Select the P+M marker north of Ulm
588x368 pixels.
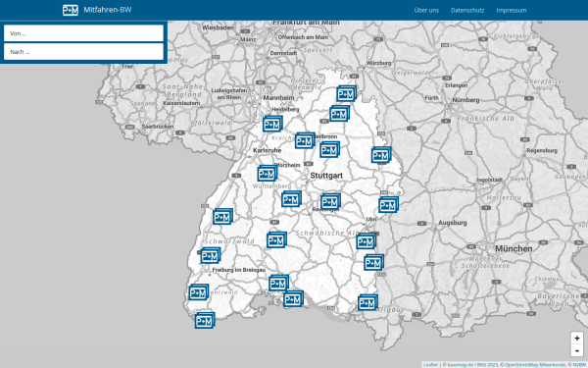(x=388, y=205)
